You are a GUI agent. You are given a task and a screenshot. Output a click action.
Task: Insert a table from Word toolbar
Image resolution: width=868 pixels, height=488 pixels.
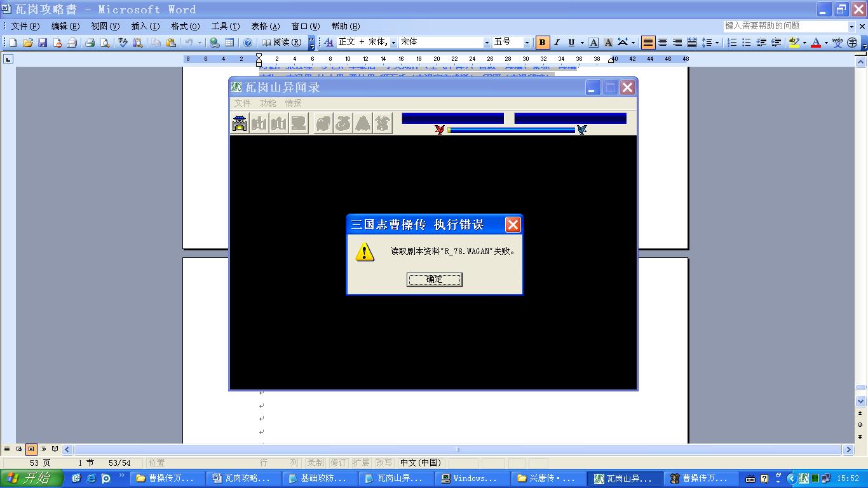[229, 43]
